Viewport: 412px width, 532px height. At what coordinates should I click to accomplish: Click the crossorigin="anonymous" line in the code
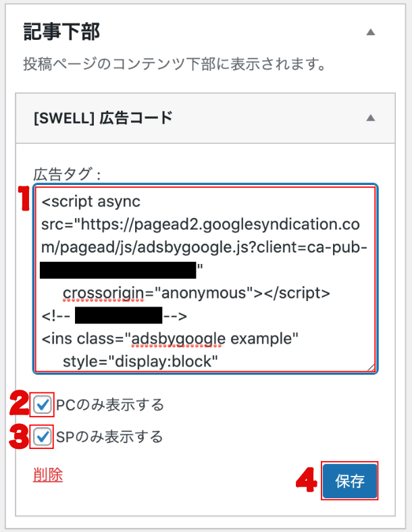[x=196, y=293]
